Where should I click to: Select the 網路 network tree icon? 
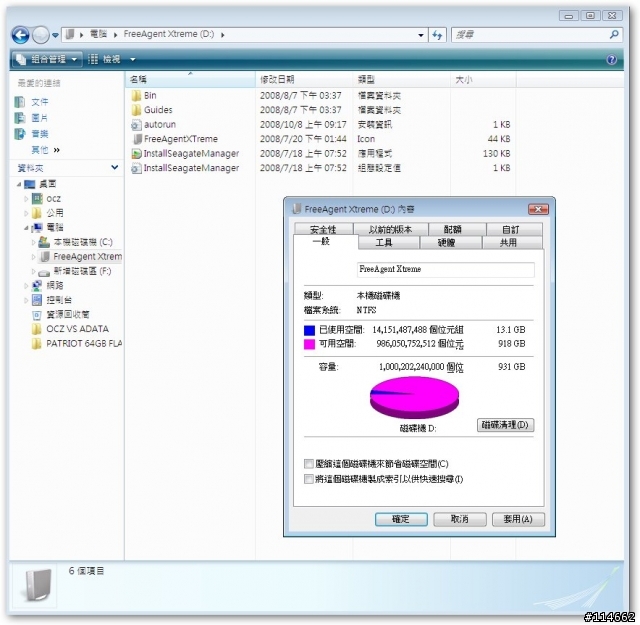(37, 286)
